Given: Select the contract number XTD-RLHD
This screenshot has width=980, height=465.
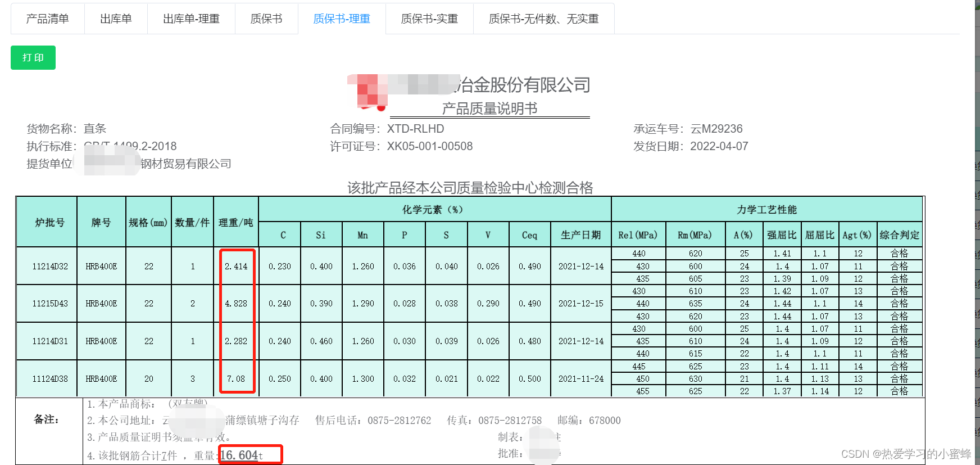Looking at the screenshot, I should (x=415, y=129).
